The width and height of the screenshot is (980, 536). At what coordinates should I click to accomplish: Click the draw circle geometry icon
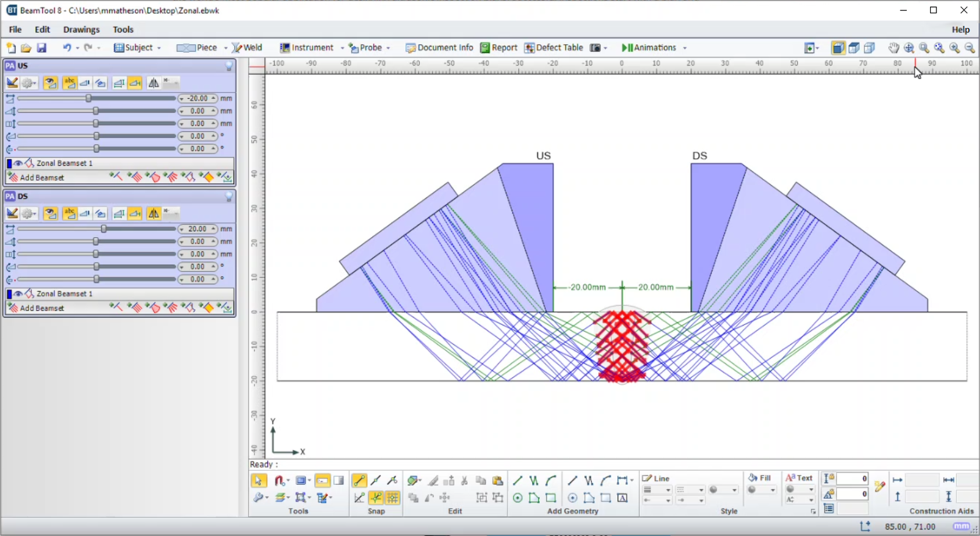[518, 498]
